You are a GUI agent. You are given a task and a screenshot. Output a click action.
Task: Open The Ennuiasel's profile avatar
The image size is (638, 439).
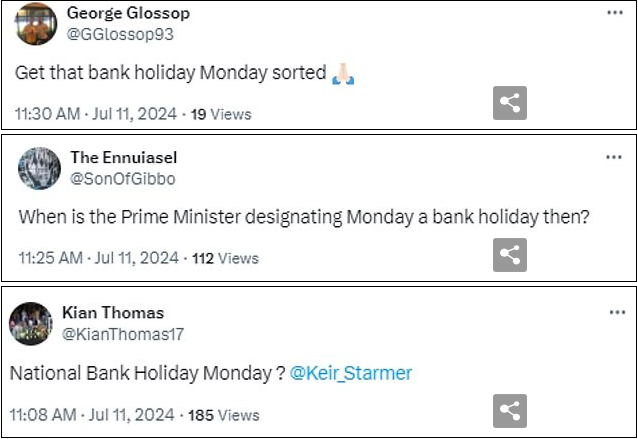click(39, 168)
